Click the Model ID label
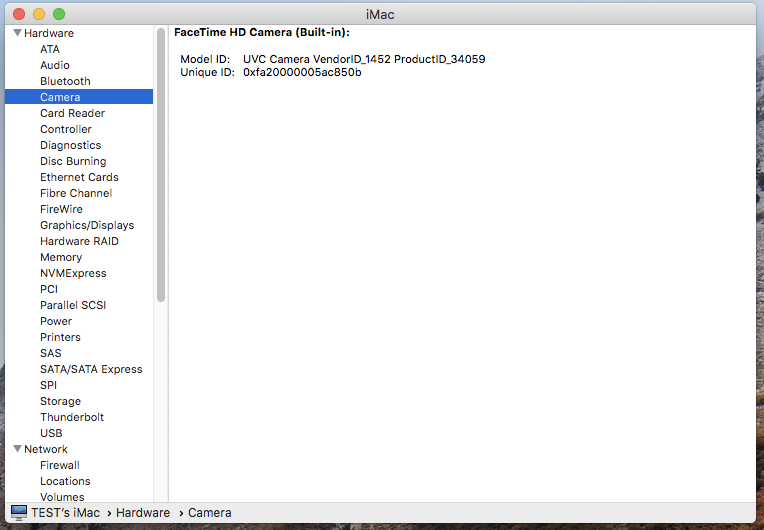The image size is (764, 530). pos(205,59)
